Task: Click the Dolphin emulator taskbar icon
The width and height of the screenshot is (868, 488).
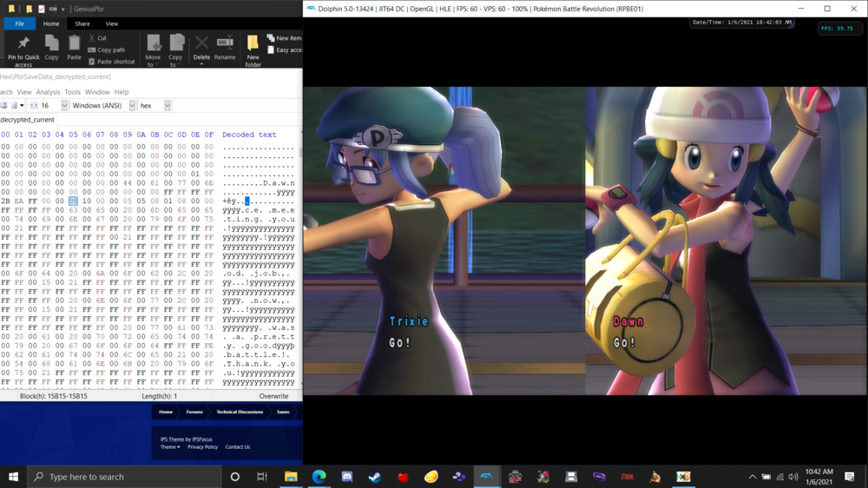Action: point(487,477)
